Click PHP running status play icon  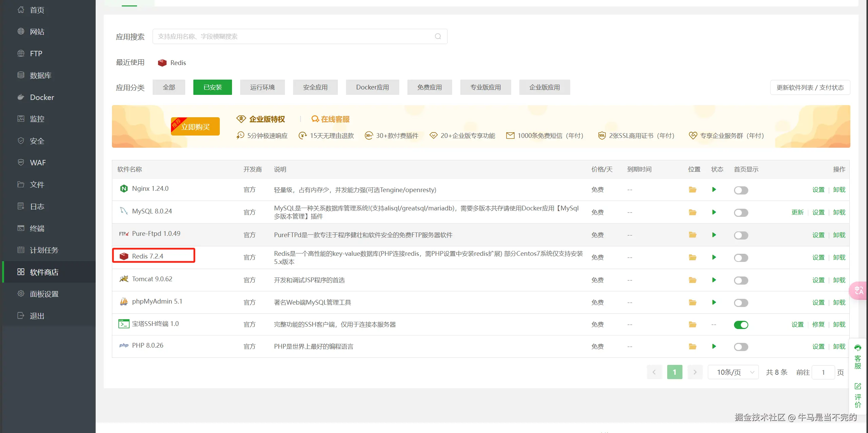[714, 347]
